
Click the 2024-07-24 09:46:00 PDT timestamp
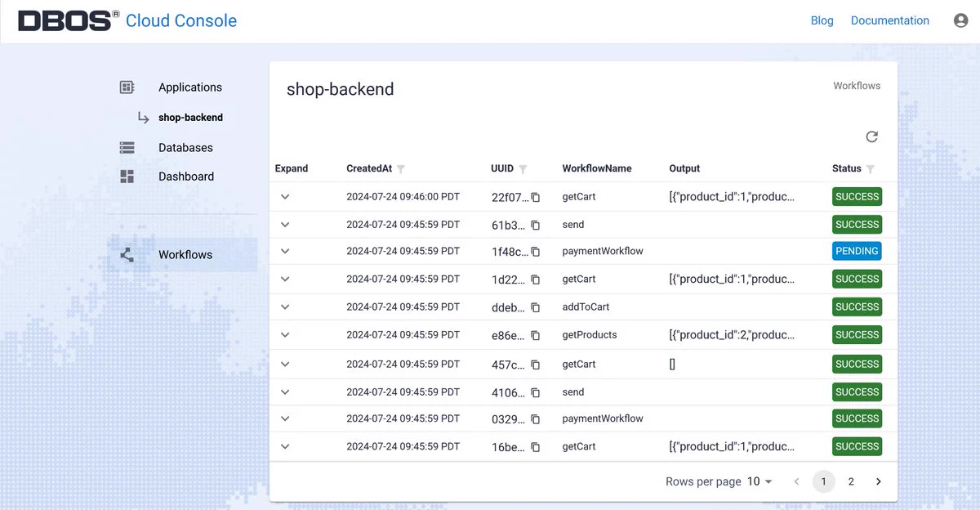tap(403, 197)
